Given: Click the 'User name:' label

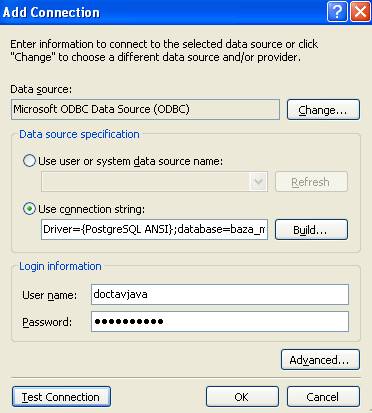Looking at the screenshot, I should pos(50,295).
